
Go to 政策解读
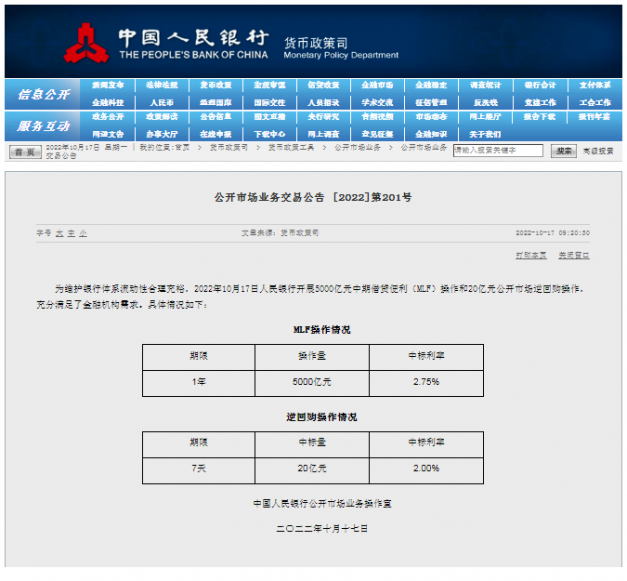pyautogui.click(x=162, y=117)
